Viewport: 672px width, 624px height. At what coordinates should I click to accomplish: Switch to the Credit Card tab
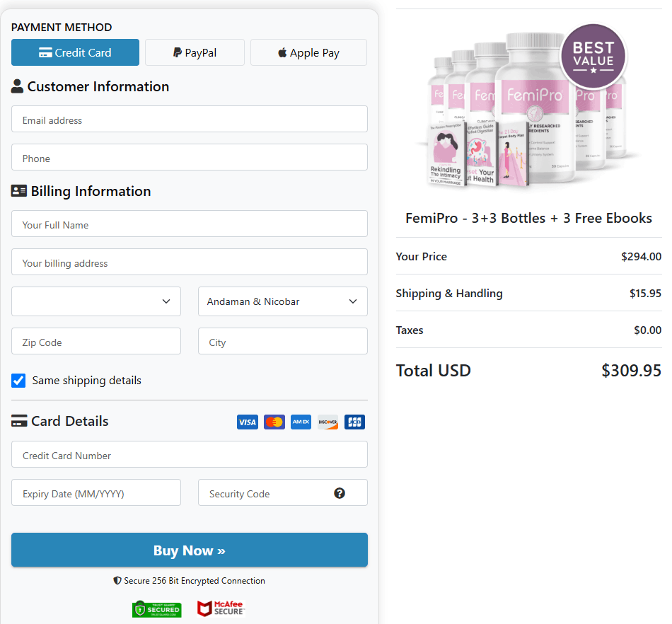click(x=75, y=52)
